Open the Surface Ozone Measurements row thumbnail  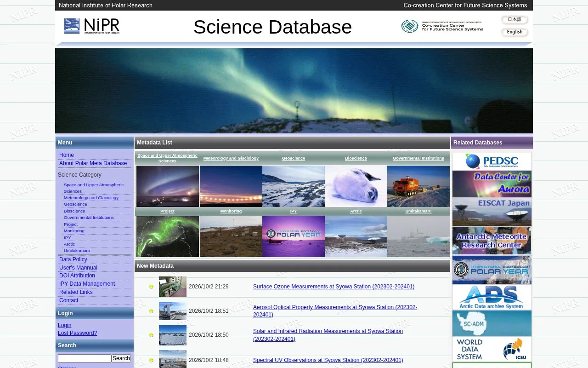173,287
